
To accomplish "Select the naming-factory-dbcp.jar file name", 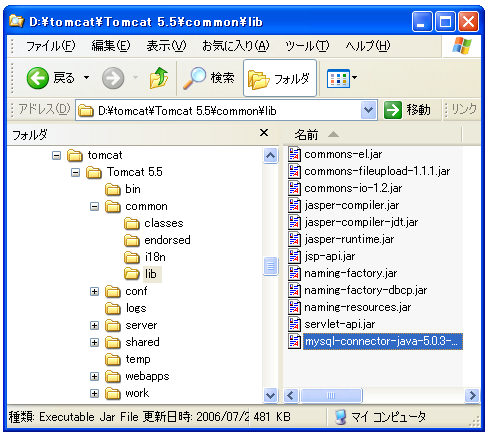I will coord(366,290).
